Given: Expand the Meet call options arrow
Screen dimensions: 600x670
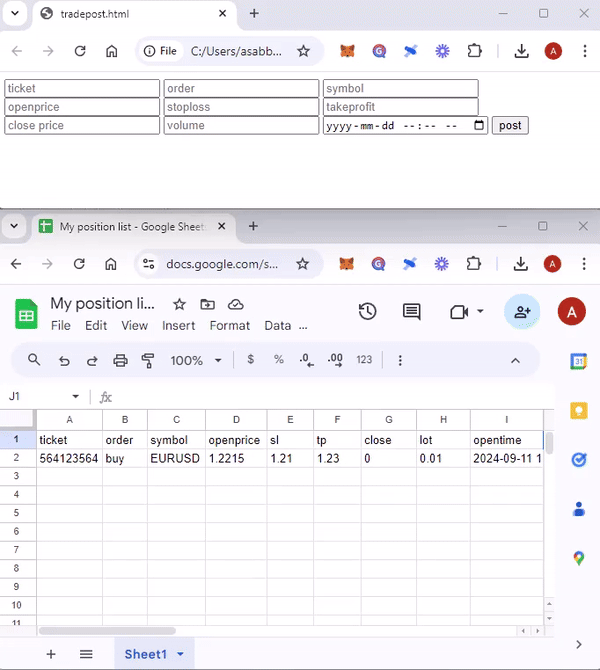Looking at the screenshot, I should pos(480,311).
